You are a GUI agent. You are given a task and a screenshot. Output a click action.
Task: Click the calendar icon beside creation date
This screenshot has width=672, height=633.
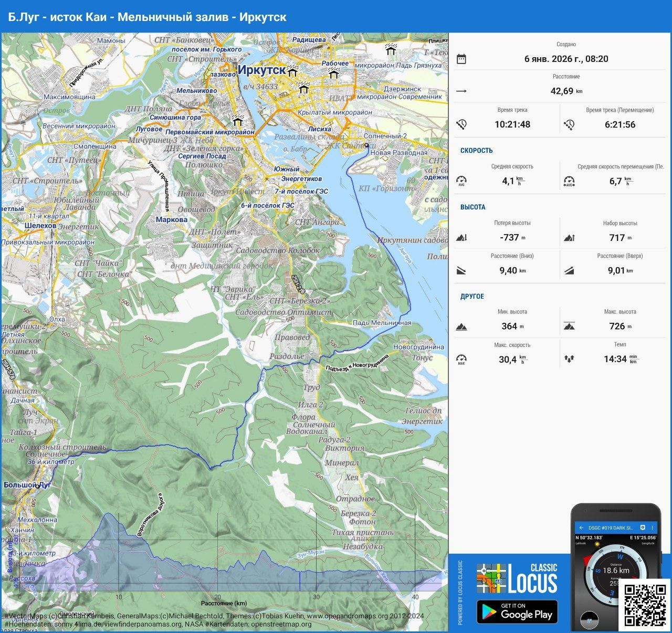pos(461,59)
